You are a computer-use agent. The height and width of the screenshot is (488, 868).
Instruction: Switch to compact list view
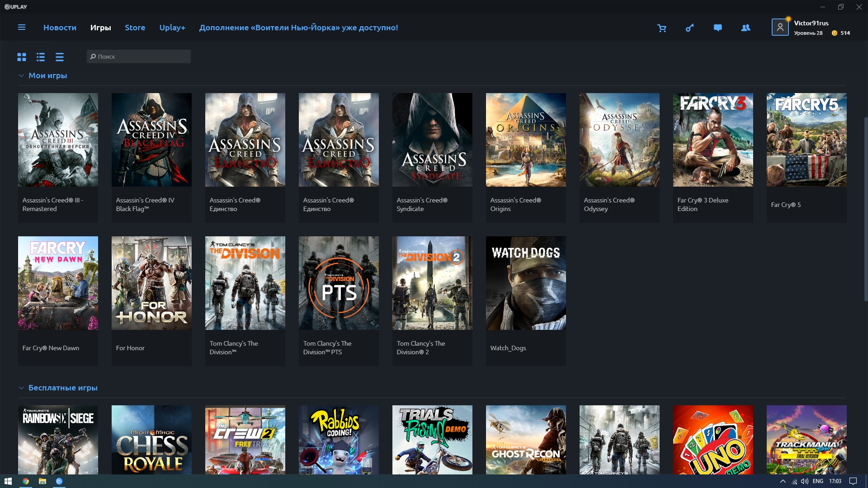point(60,57)
